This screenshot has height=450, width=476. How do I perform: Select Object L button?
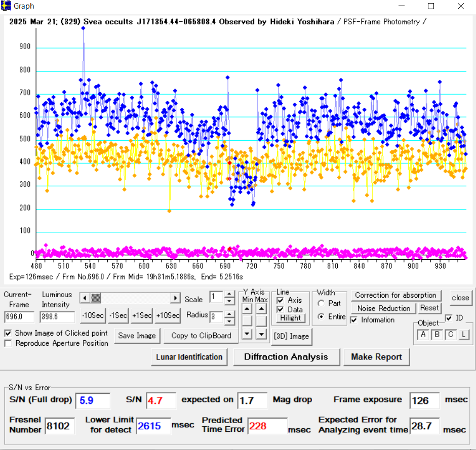point(464,335)
